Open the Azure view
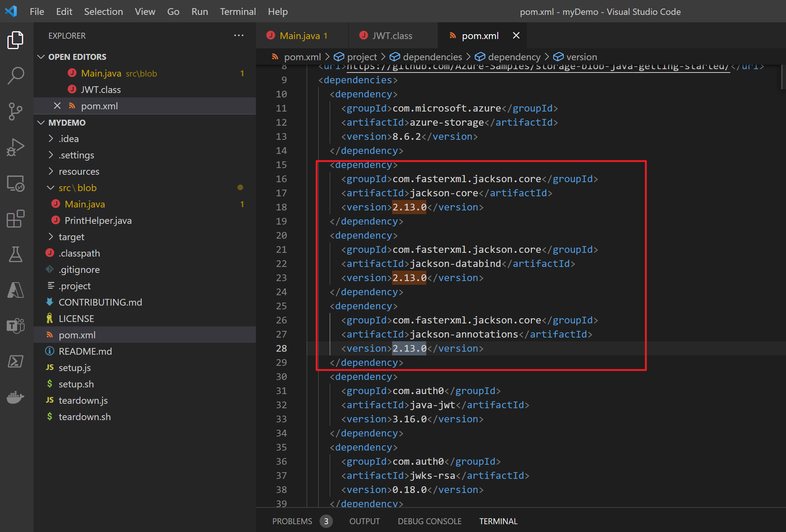This screenshot has height=532, width=786. (16, 290)
